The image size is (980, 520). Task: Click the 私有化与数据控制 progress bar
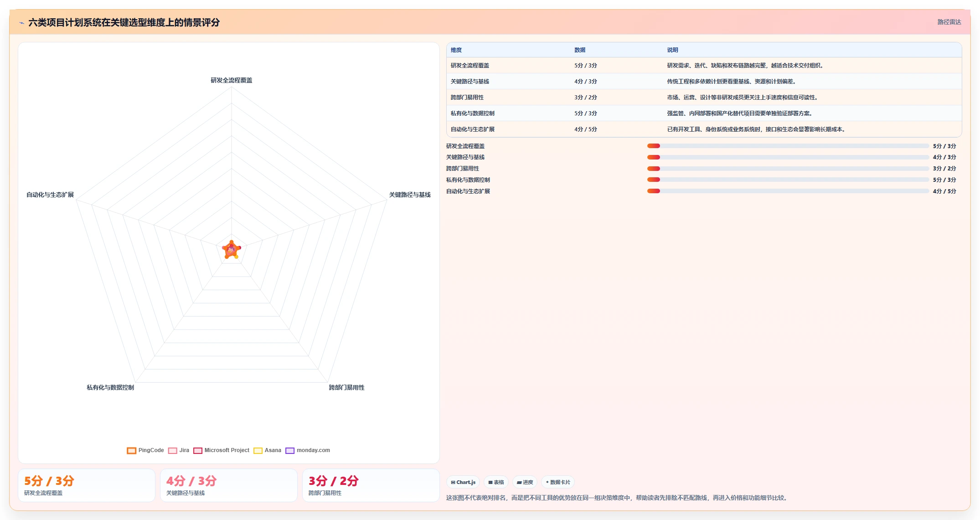click(788, 180)
